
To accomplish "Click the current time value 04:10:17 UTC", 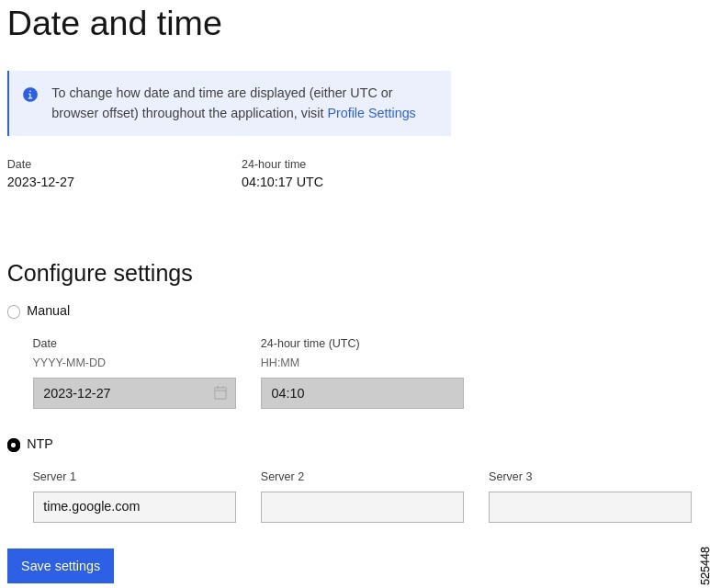I will click(x=282, y=182).
